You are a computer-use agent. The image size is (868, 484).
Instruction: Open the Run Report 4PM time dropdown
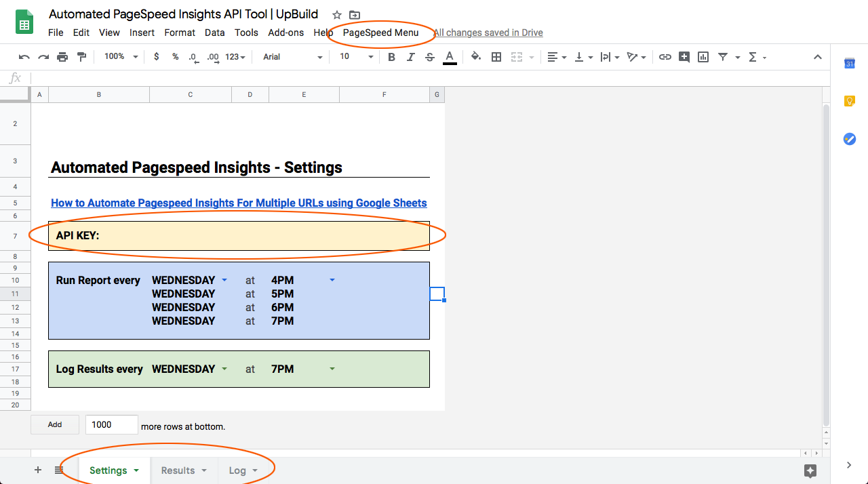click(332, 280)
